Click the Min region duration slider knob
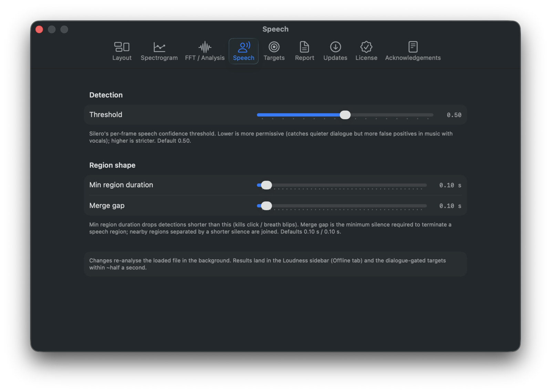 (266, 185)
